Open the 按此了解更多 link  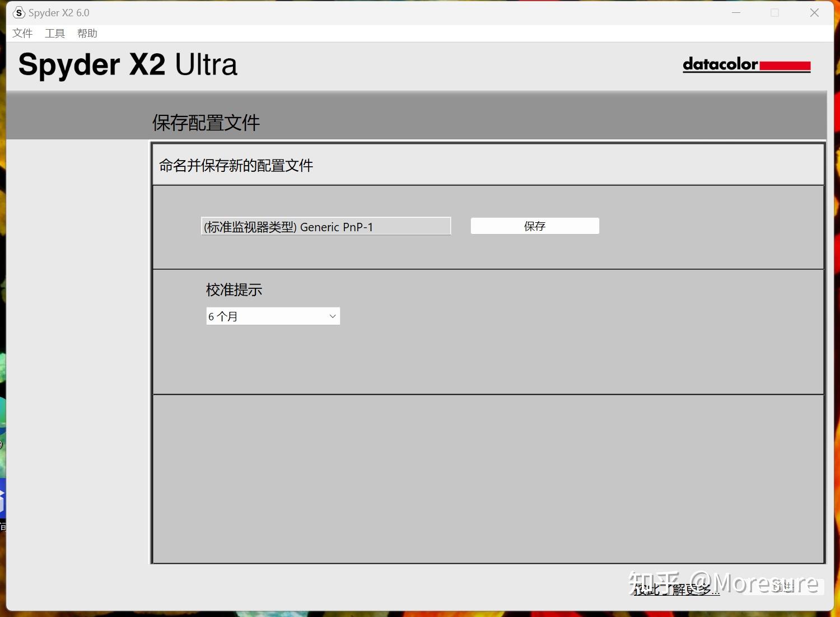point(675,589)
